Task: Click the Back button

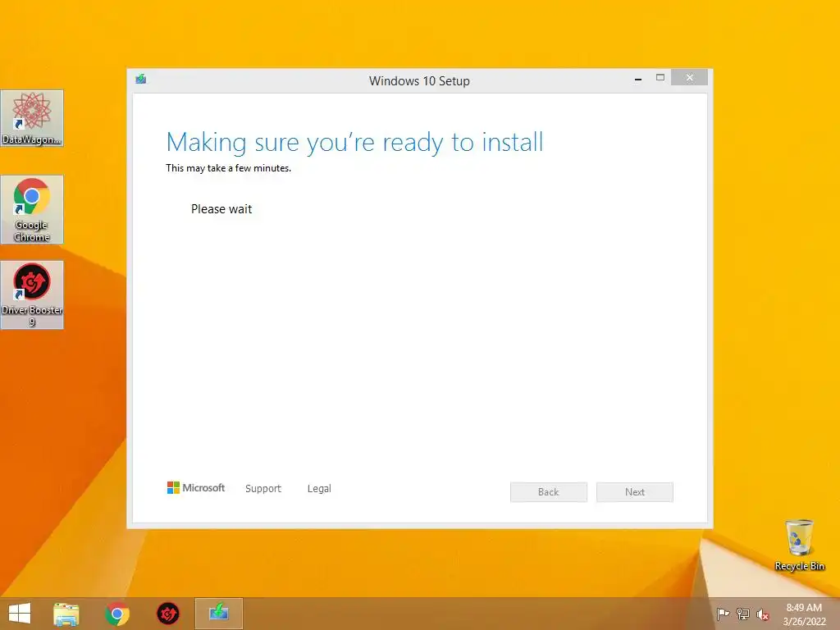Action: click(549, 492)
